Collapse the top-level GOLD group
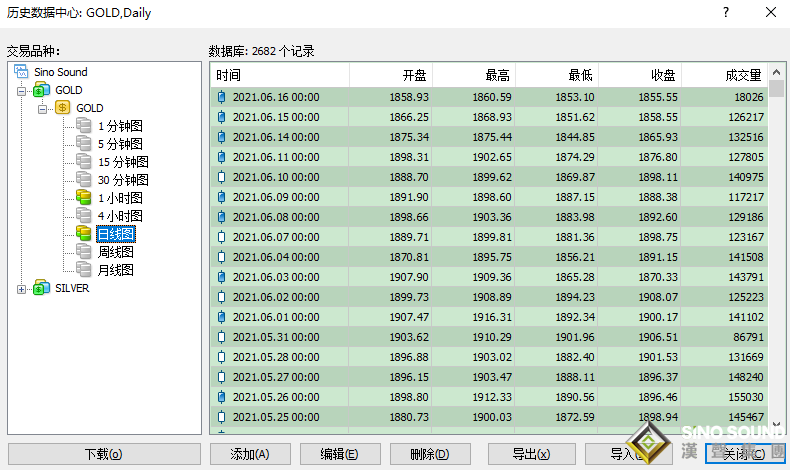The image size is (790, 470). coord(21,91)
